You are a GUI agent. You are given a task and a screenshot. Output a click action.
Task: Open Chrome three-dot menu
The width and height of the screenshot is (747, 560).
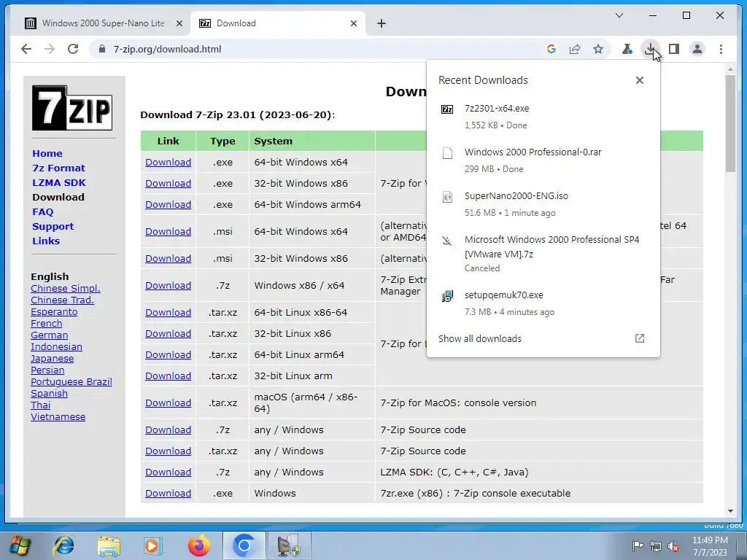(721, 49)
